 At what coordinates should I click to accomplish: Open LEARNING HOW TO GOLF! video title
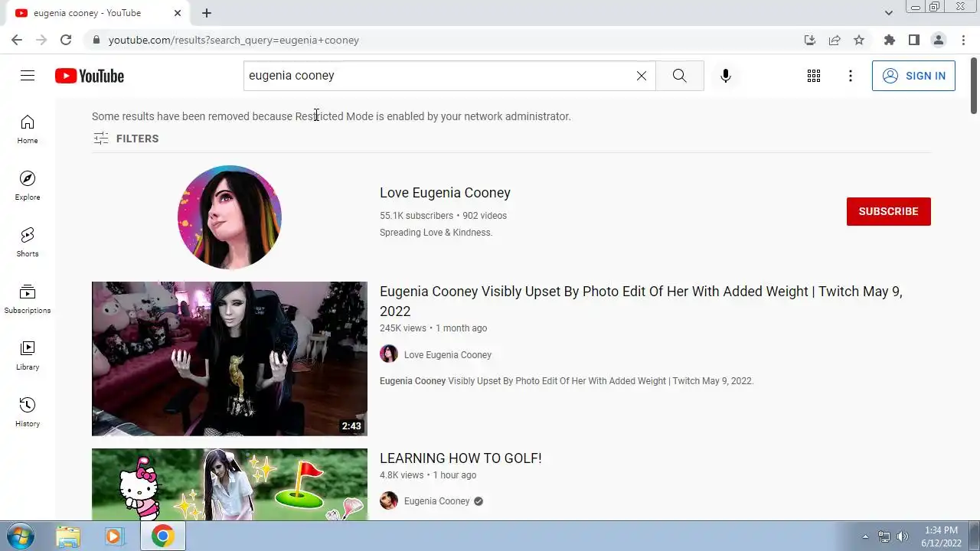click(x=460, y=458)
